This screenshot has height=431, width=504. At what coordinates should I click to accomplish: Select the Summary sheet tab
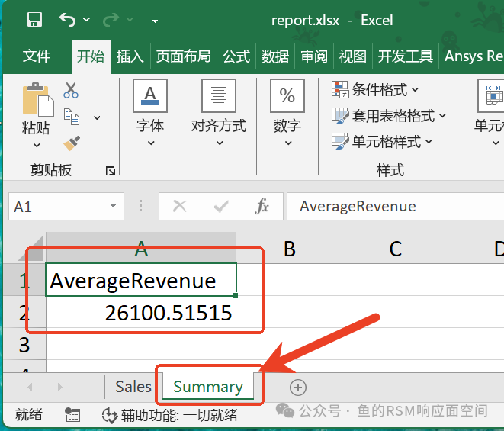click(208, 387)
